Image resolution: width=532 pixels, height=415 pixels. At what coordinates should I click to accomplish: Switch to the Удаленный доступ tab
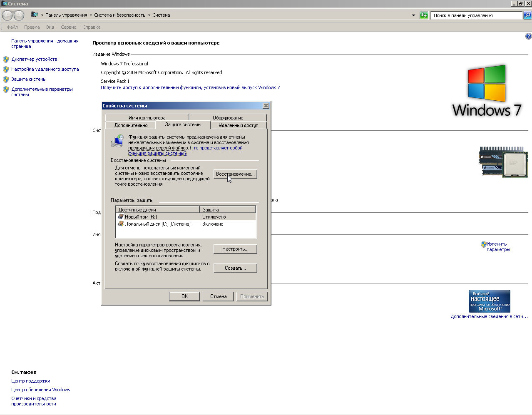[239, 125]
